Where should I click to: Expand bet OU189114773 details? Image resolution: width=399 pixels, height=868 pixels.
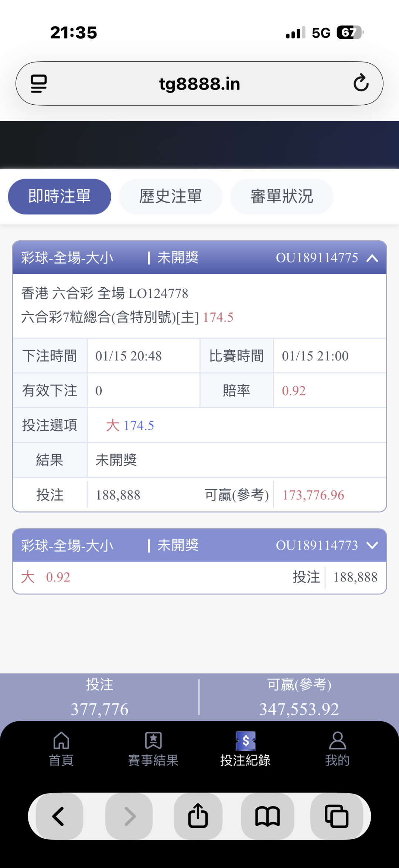(x=372, y=545)
